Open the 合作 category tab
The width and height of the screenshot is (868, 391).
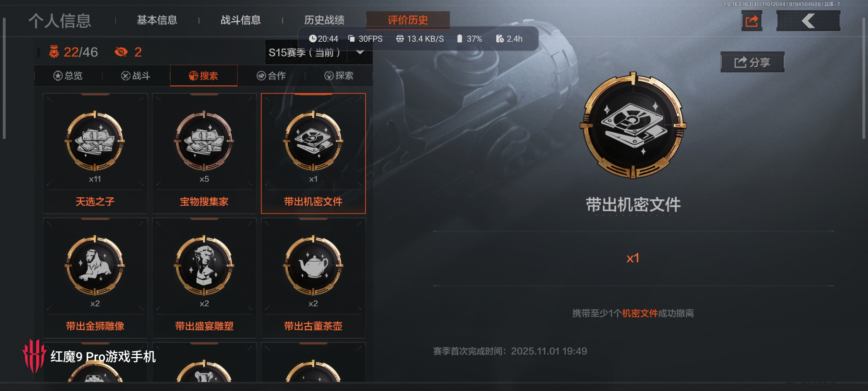tap(271, 76)
